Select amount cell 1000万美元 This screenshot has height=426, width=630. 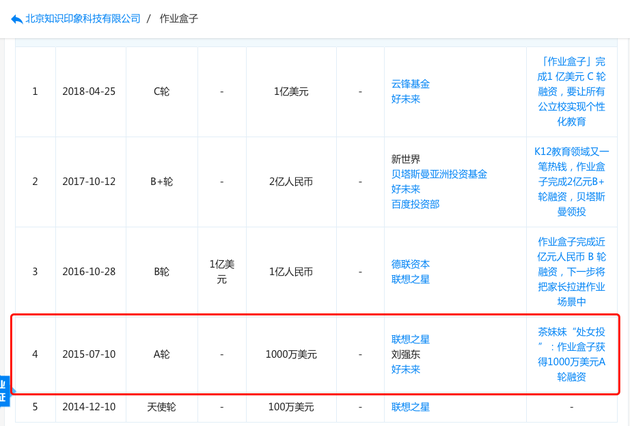point(291,354)
